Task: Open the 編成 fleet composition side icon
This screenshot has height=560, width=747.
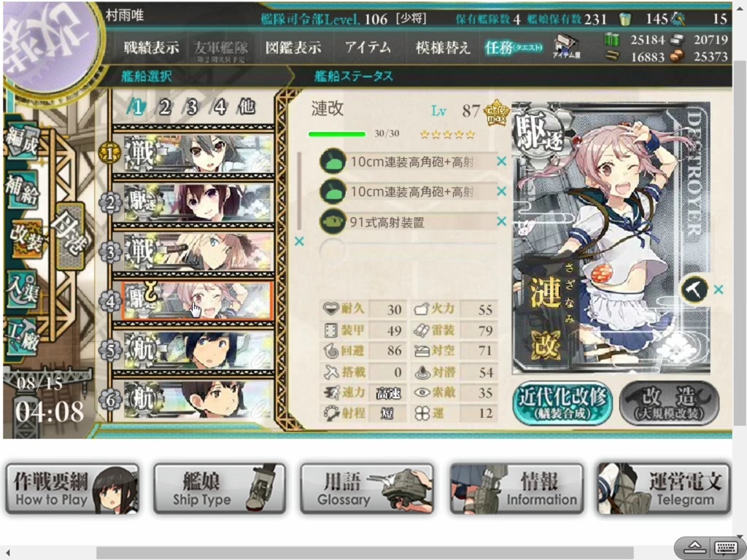Action: click(23, 142)
